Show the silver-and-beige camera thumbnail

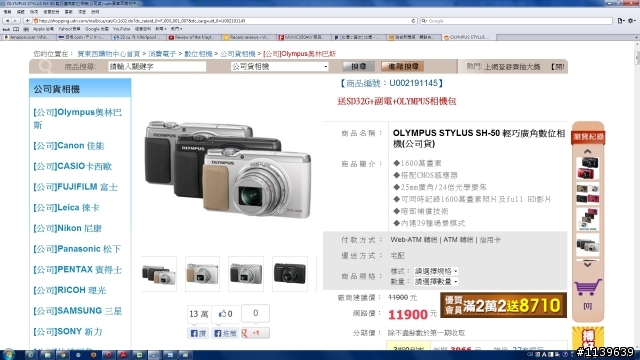click(202, 274)
